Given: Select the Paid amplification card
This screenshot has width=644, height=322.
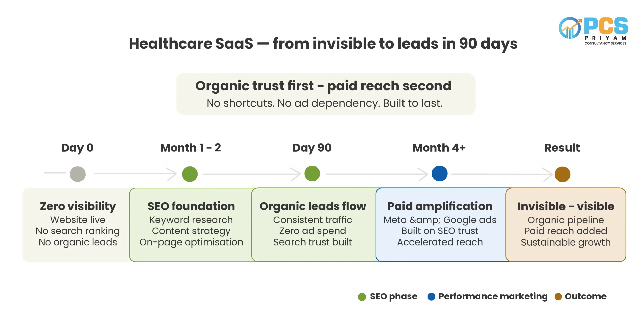Looking at the screenshot, I should tap(441, 225).
